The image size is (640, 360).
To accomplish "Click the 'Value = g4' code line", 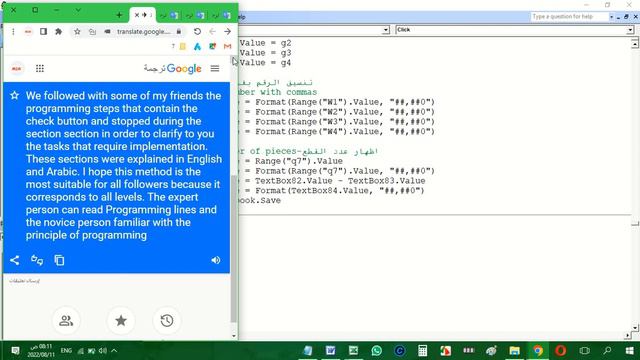I will [265, 63].
